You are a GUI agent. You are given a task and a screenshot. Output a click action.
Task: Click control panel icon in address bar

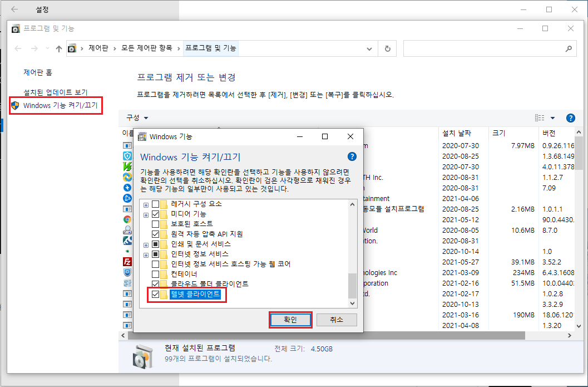pos(72,48)
